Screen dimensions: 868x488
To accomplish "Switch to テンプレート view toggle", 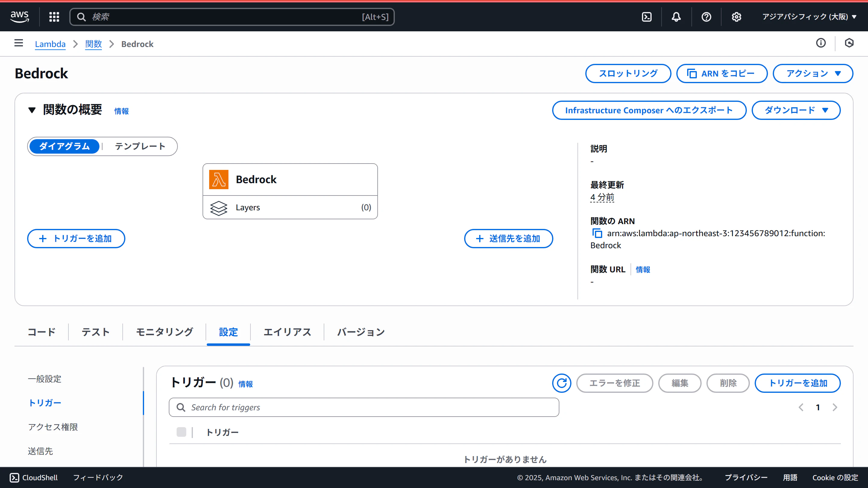I will click(140, 146).
